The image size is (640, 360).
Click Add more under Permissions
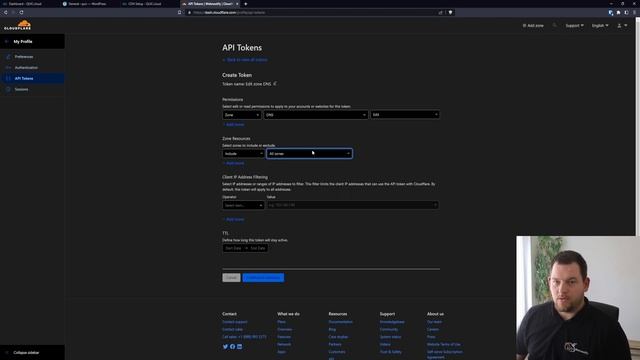(233, 124)
